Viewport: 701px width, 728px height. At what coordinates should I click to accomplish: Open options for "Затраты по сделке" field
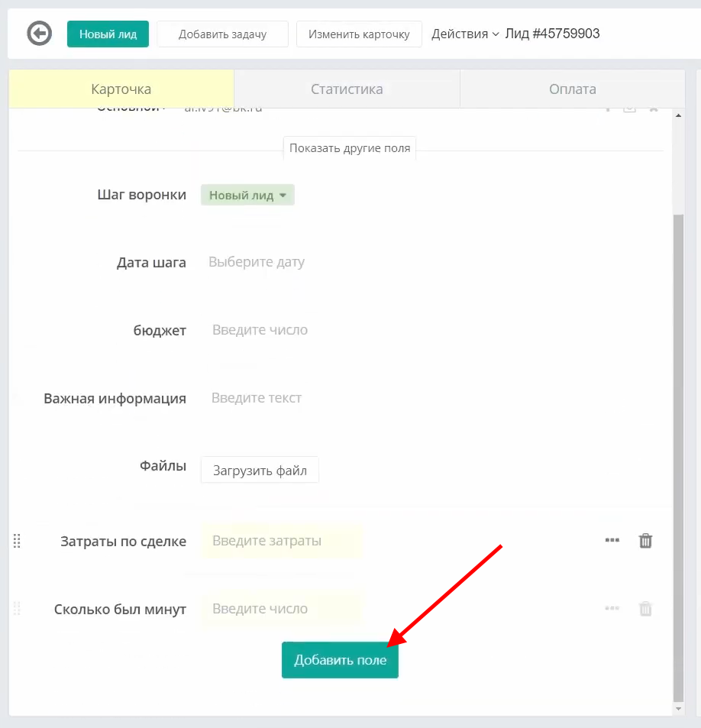[x=612, y=540]
